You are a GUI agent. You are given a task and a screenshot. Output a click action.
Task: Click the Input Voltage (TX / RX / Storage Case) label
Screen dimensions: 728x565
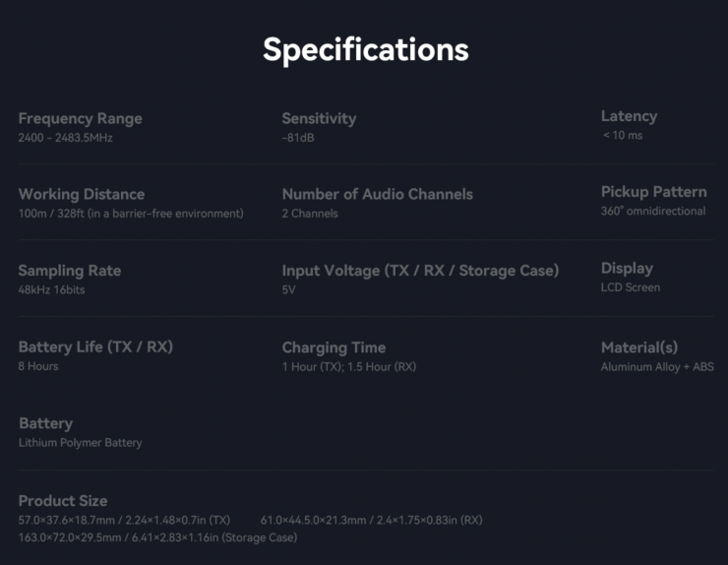(x=420, y=271)
